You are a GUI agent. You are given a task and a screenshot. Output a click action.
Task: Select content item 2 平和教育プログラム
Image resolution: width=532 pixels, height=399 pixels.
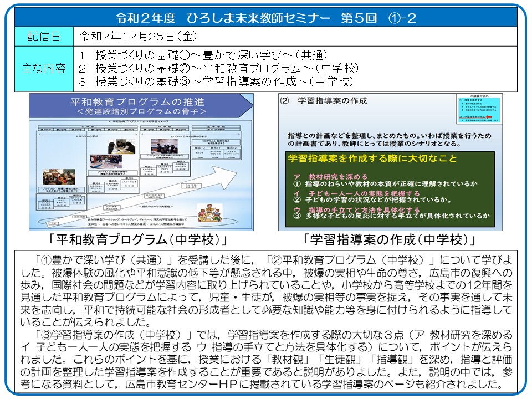(x=219, y=69)
